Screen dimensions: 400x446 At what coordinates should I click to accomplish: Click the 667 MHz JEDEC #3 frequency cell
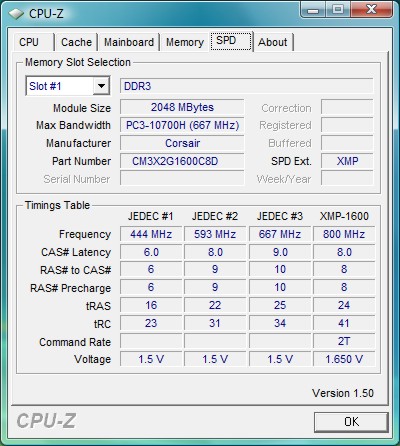click(280, 234)
